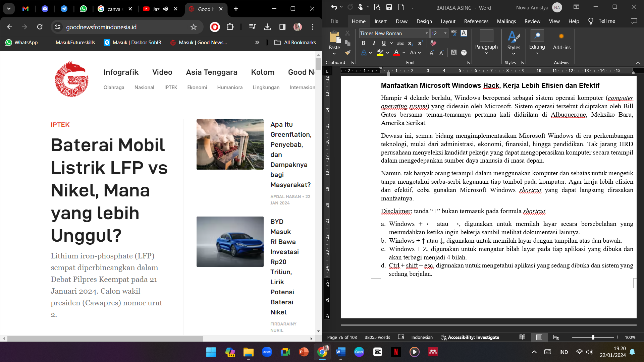Bookmark this page with star icon
644x362 pixels.
click(x=194, y=27)
